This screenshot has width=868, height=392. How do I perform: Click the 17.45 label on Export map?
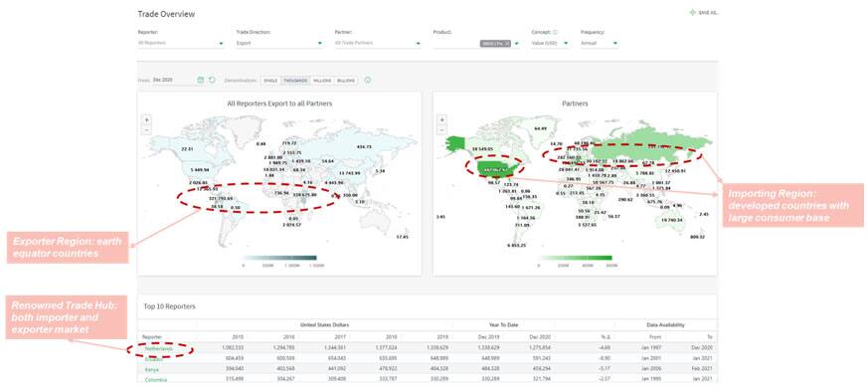[403, 237]
